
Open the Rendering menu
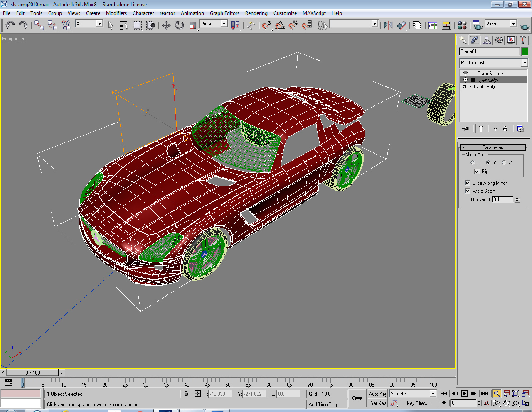pos(256,13)
